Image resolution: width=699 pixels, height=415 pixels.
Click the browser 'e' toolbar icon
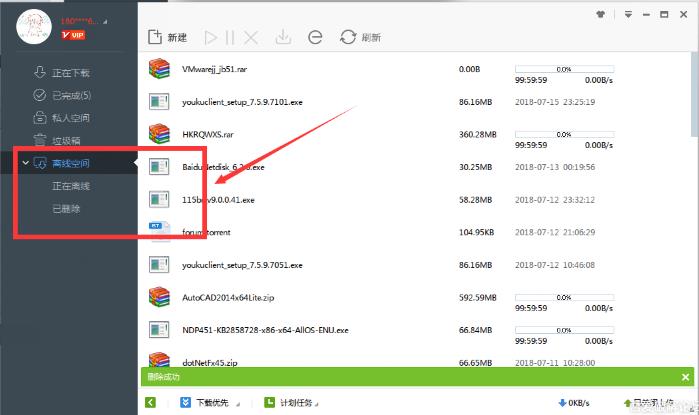click(x=315, y=37)
